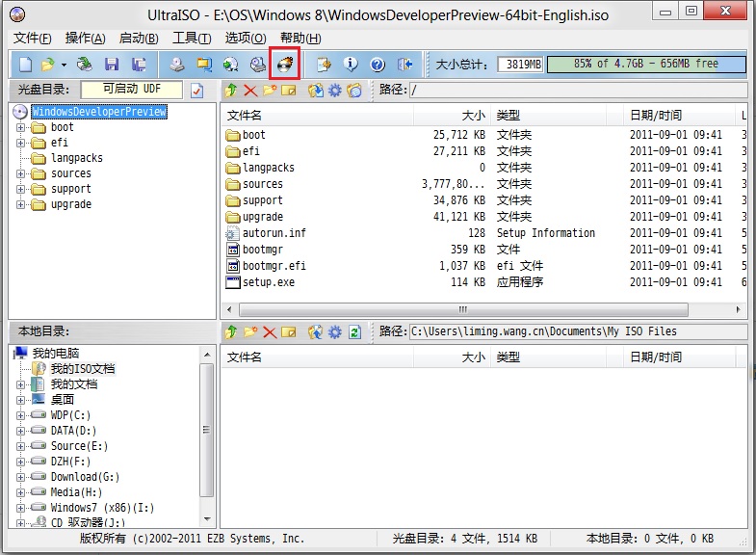Screen dimensions: 756x555
Task: Click the boot properties checkmark icon near 可启动 UDF
Action: tap(196, 91)
